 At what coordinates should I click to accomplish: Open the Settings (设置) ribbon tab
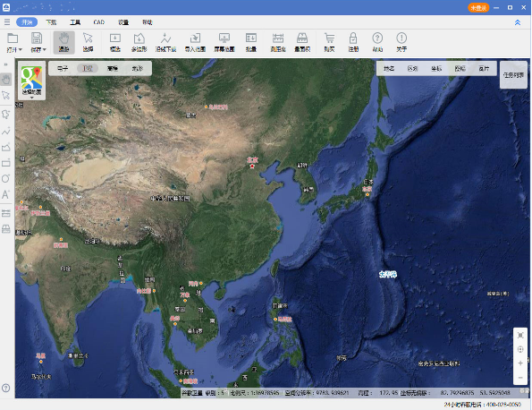(123, 22)
